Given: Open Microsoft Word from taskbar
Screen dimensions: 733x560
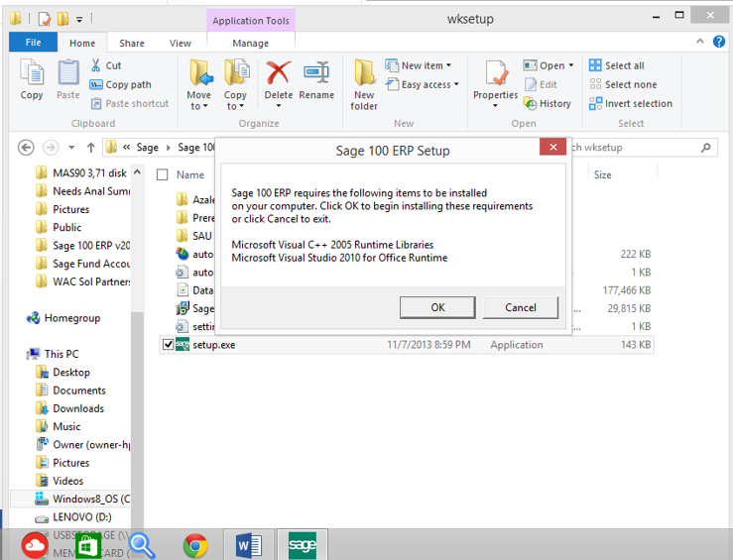Looking at the screenshot, I should coord(249,545).
